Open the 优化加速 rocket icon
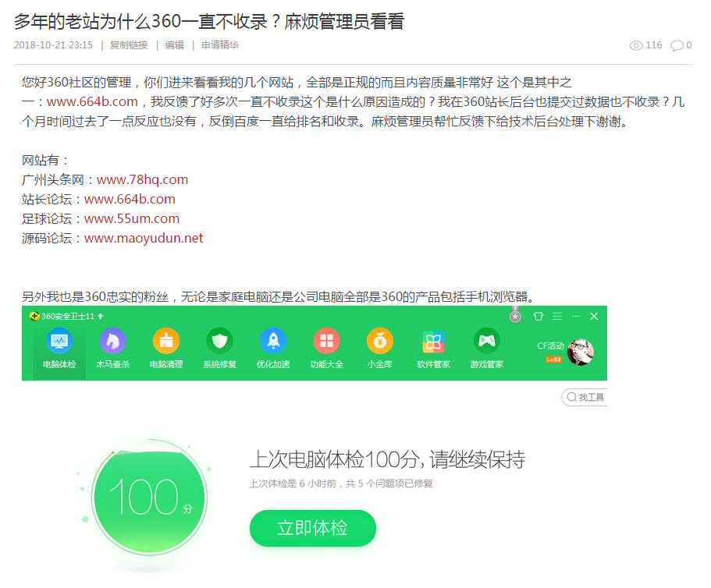This screenshot has width=711, height=588. 272,342
